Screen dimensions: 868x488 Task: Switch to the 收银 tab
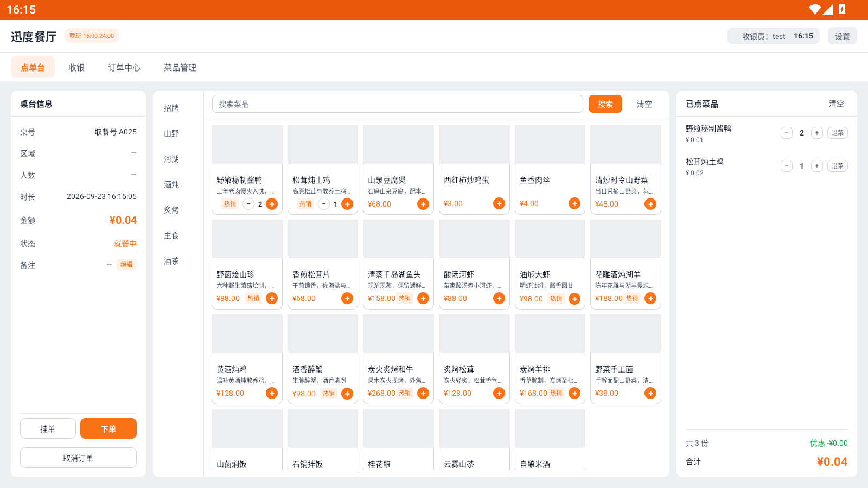coord(76,67)
